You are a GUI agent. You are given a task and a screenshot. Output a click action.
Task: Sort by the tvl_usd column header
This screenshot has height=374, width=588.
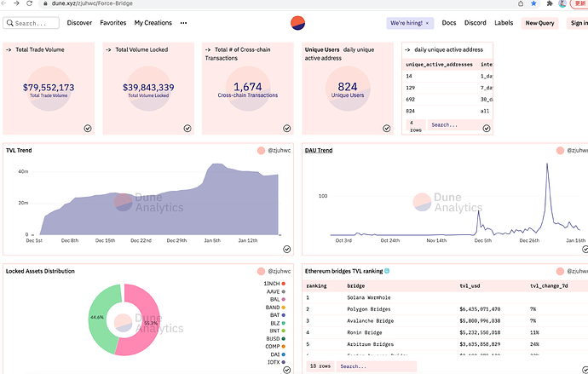(470, 286)
